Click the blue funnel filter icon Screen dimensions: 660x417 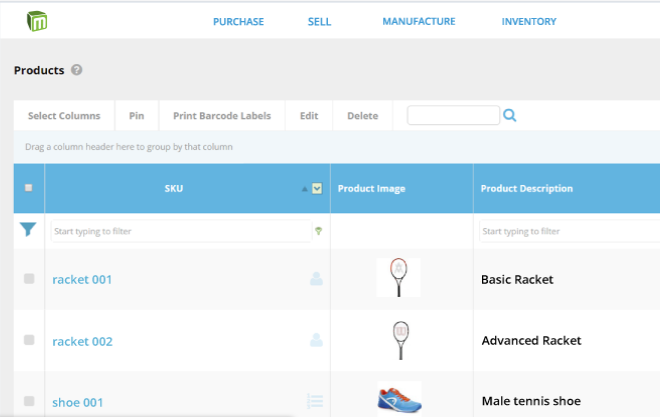click(28, 229)
